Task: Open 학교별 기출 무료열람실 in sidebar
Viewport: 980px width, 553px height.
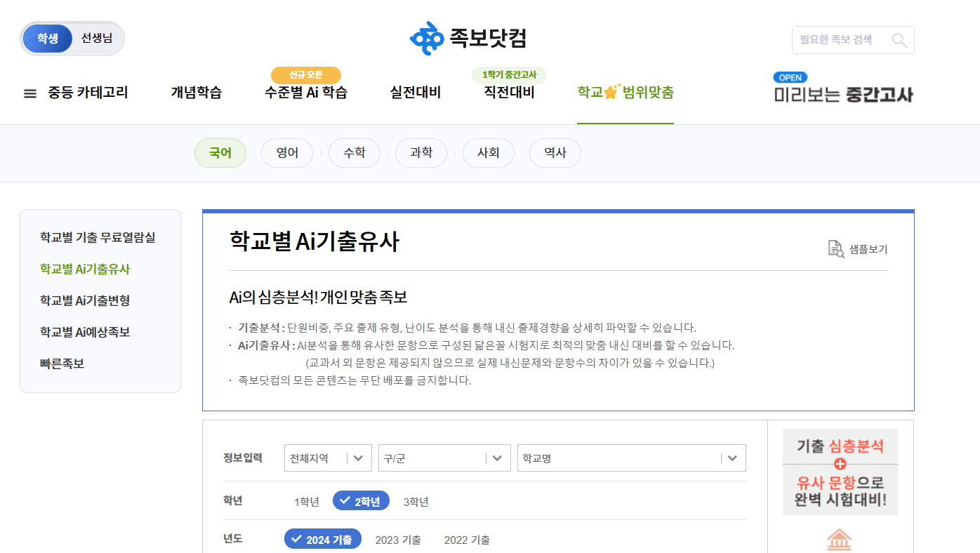Action: pyautogui.click(x=98, y=237)
